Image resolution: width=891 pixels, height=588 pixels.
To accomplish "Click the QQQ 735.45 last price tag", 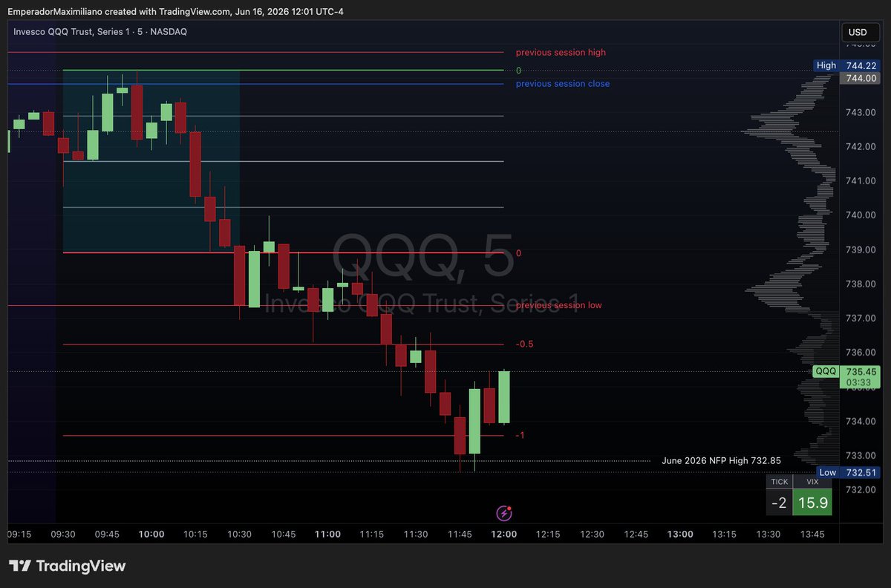I will pyautogui.click(x=846, y=371).
